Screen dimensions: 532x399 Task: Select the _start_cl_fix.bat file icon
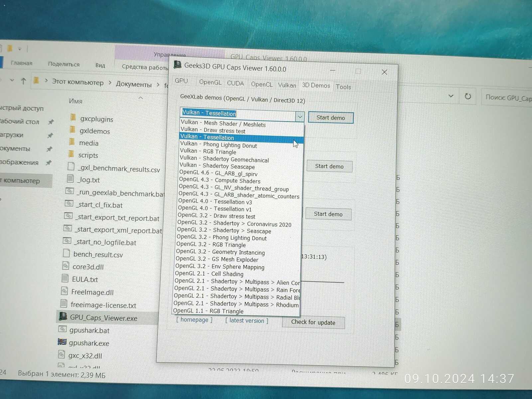[69, 203]
